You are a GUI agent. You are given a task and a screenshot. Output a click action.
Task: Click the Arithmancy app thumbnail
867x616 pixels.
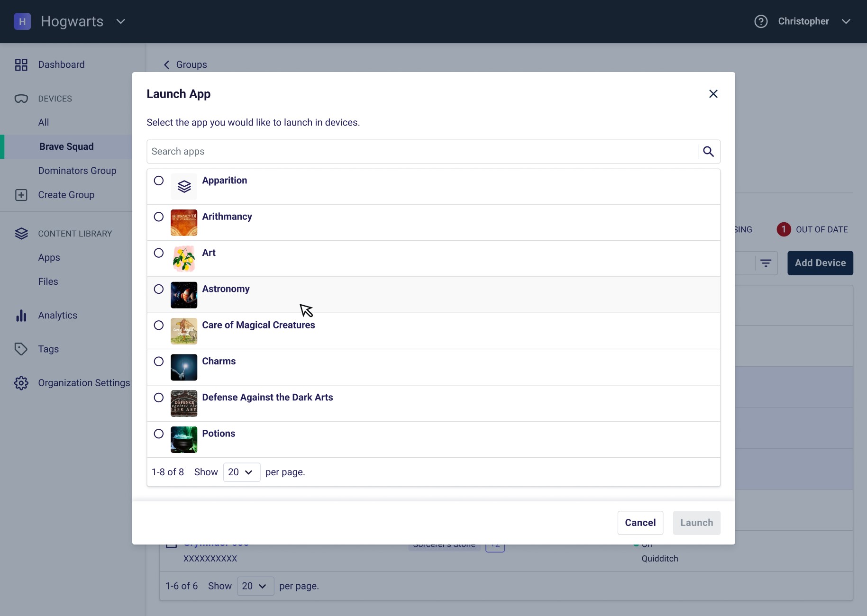click(184, 223)
